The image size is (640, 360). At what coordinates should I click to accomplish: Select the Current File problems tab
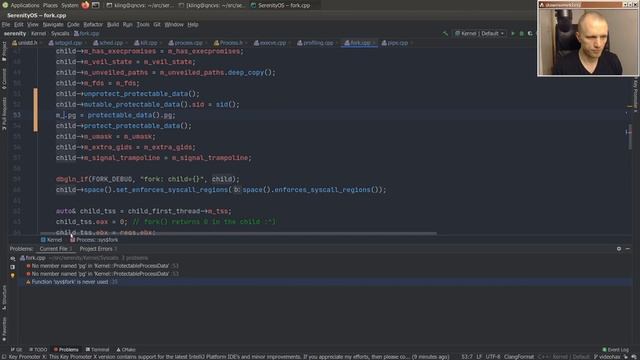coord(56,249)
